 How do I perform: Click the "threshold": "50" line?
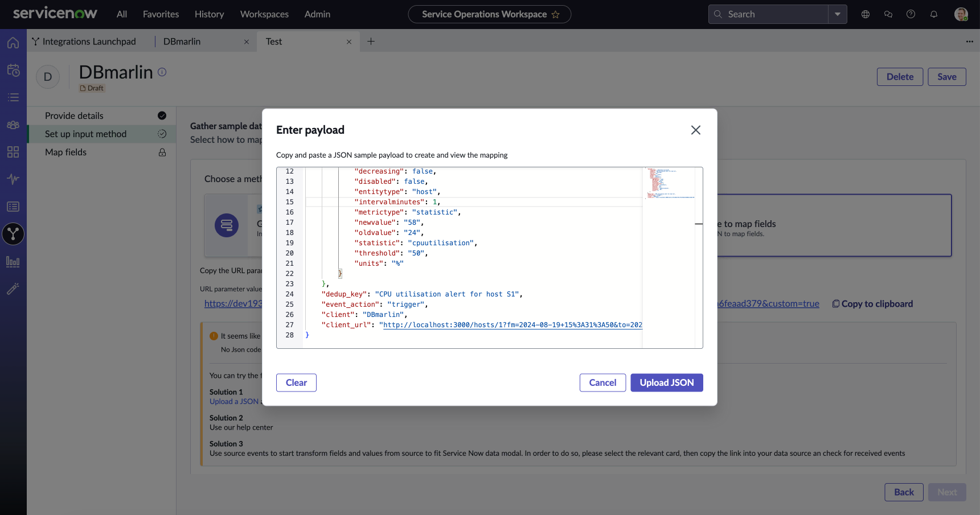point(391,253)
